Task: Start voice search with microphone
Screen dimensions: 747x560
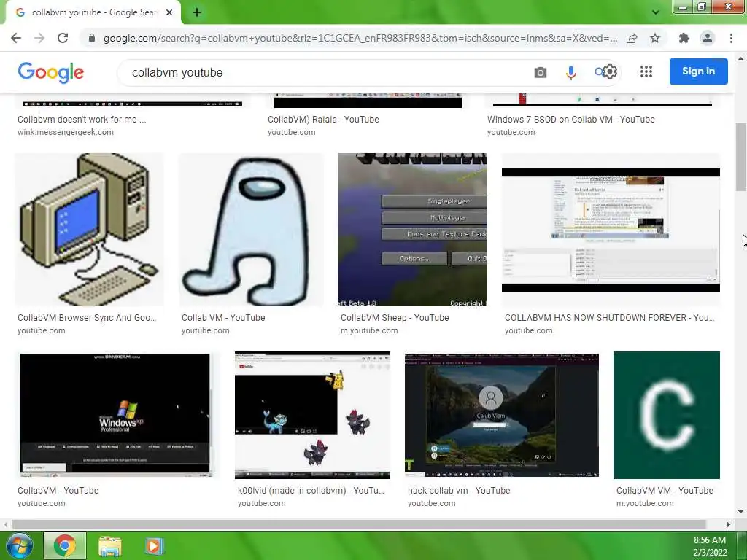Action: 570,72
